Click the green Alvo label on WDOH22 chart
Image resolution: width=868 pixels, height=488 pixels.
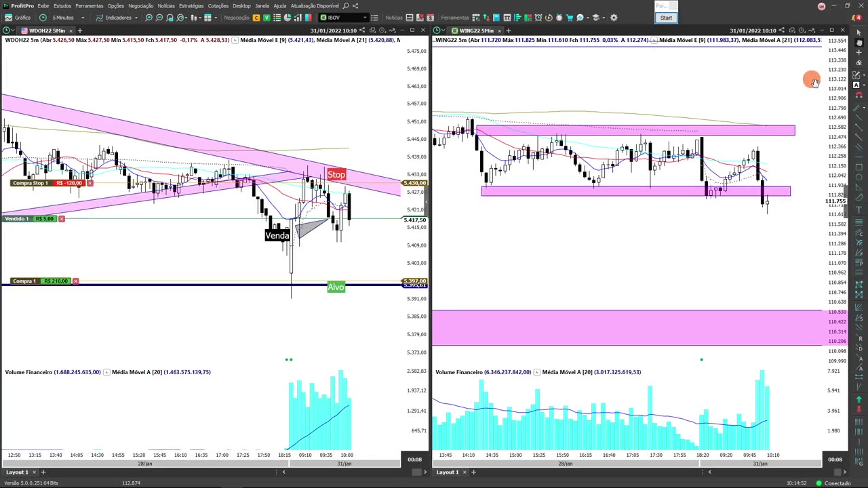(336, 287)
